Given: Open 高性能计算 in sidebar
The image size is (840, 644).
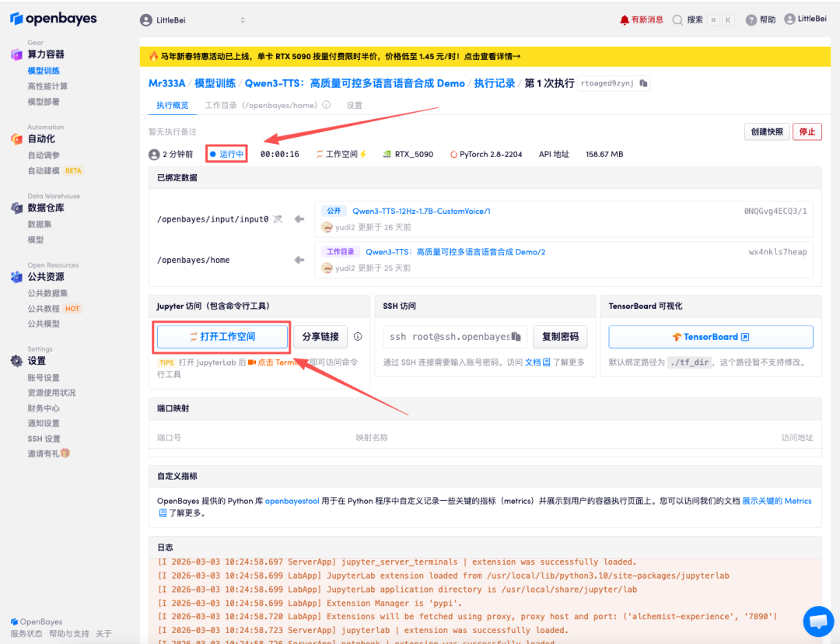Looking at the screenshot, I should click(47, 86).
